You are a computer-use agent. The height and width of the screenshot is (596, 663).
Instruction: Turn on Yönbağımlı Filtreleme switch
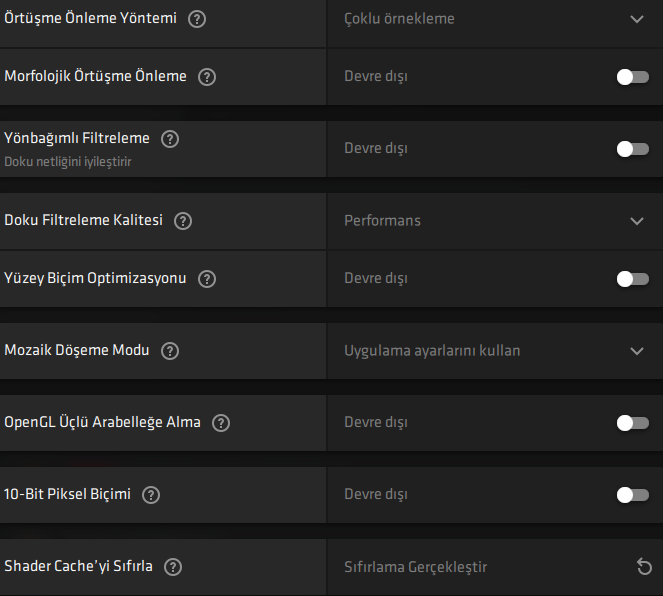point(632,149)
